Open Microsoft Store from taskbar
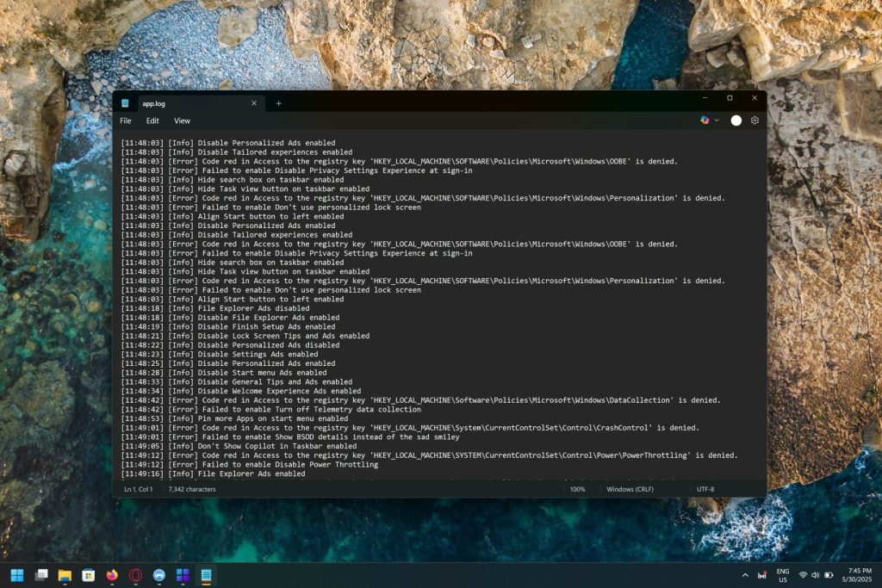Image resolution: width=882 pixels, height=588 pixels. [x=88, y=574]
